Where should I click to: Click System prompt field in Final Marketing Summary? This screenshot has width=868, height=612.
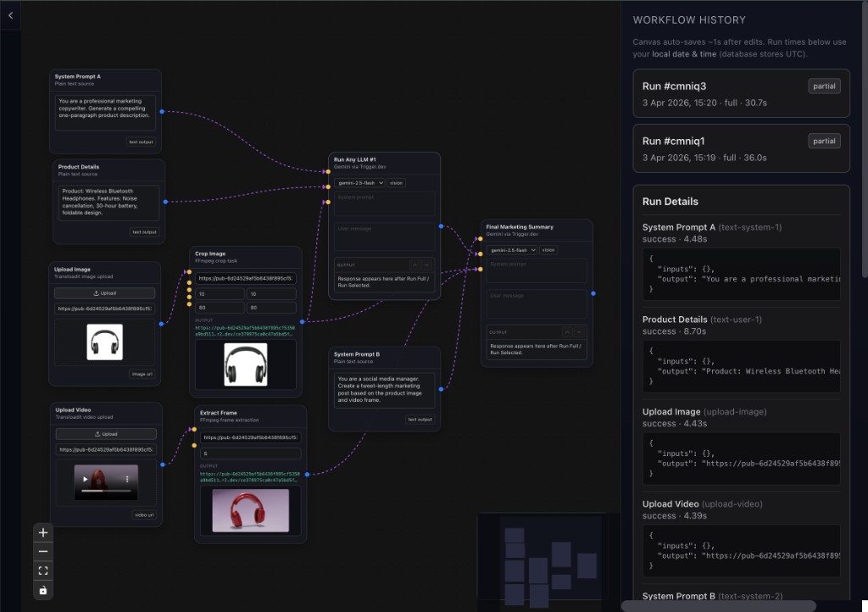point(537,271)
